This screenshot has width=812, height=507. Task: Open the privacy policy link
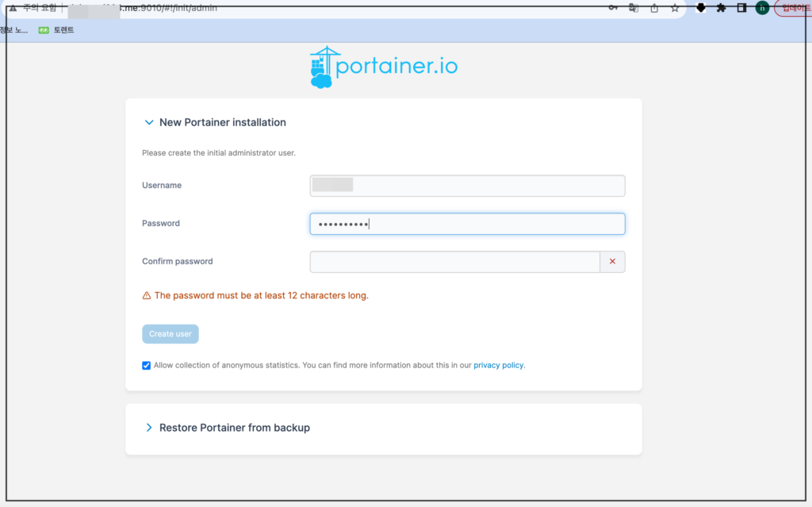(498, 365)
